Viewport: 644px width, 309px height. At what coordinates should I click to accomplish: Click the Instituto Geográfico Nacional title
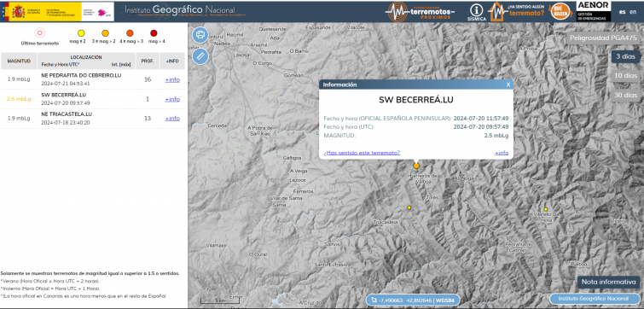(179, 10)
